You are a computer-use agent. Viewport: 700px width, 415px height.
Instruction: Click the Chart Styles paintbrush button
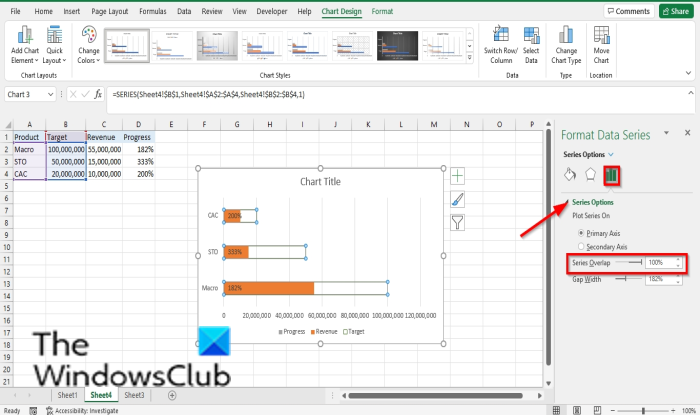click(x=457, y=199)
